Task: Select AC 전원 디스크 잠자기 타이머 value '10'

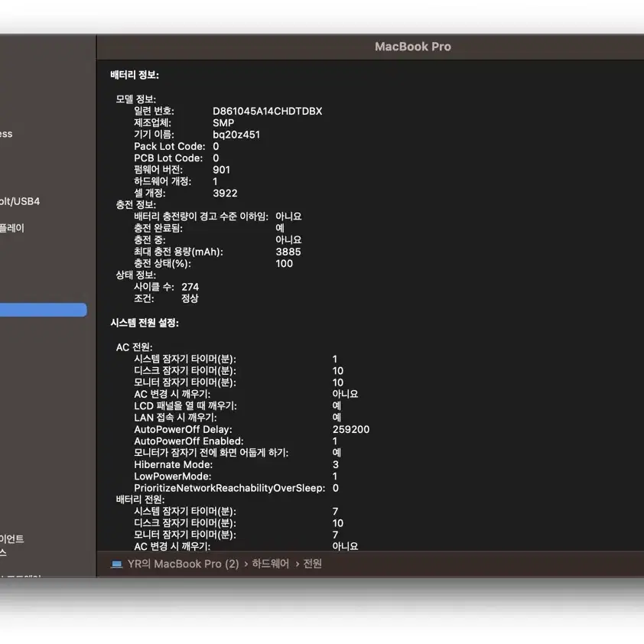Action: pyautogui.click(x=337, y=371)
